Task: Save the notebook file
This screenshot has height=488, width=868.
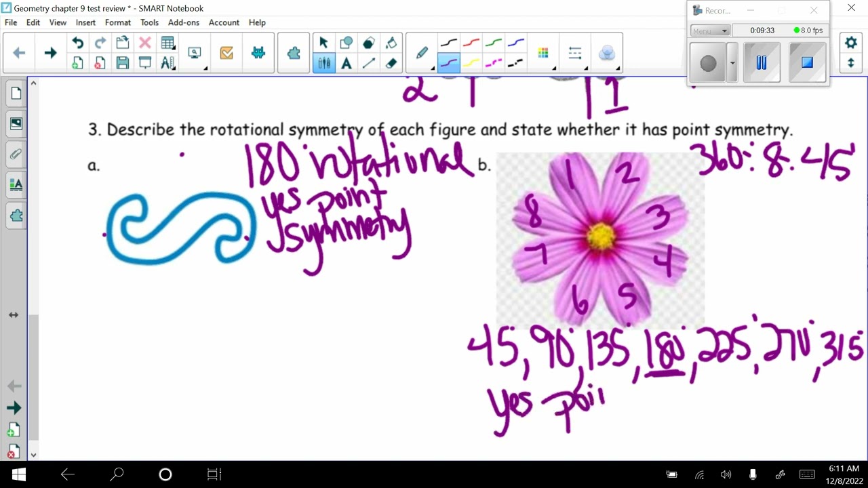Action: pyautogui.click(x=122, y=63)
